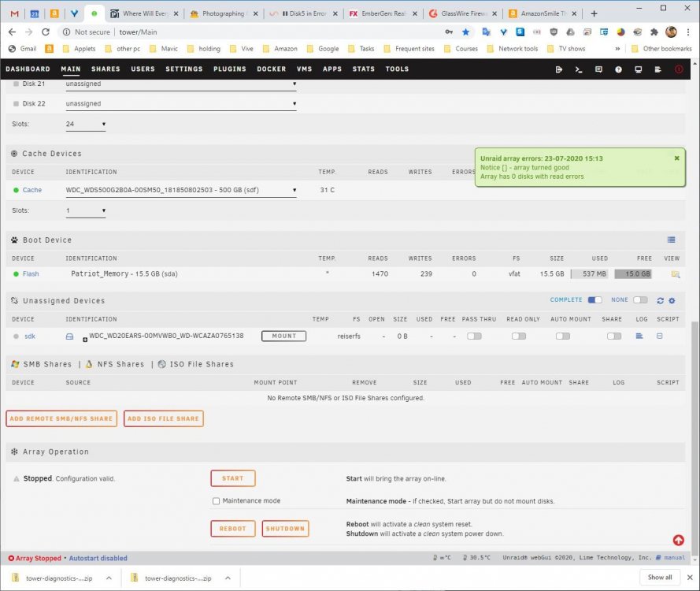This screenshot has width=700, height=591.
Task: Click the logout icon in Unraid header
Action: [559, 69]
